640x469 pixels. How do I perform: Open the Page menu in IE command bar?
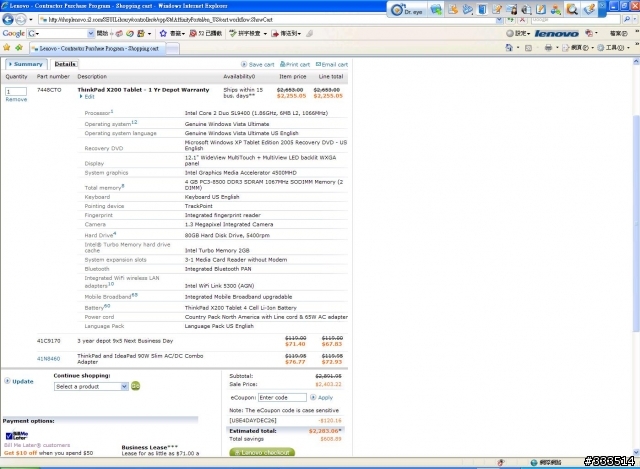577,48
